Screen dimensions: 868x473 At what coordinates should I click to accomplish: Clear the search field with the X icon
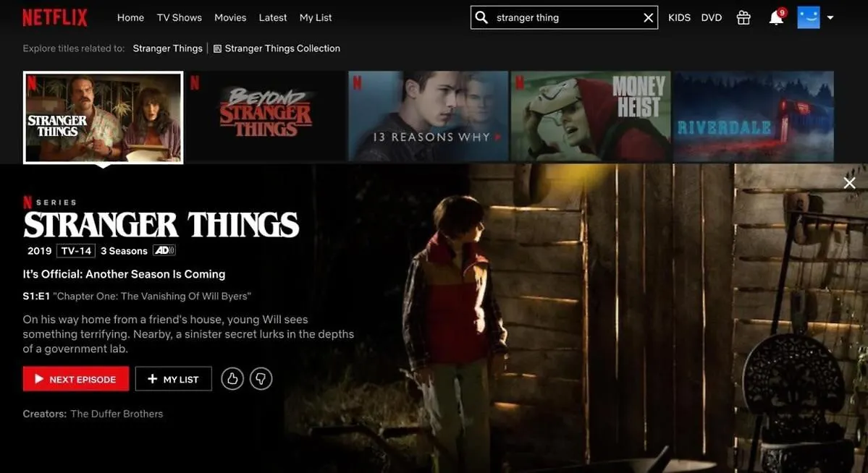click(648, 17)
